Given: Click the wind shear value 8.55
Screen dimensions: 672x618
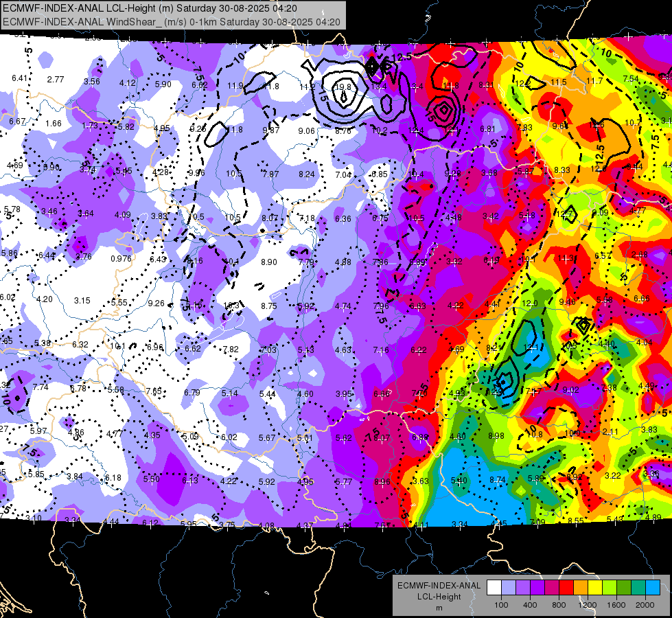Looking at the screenshot, I should coord(576,520).
